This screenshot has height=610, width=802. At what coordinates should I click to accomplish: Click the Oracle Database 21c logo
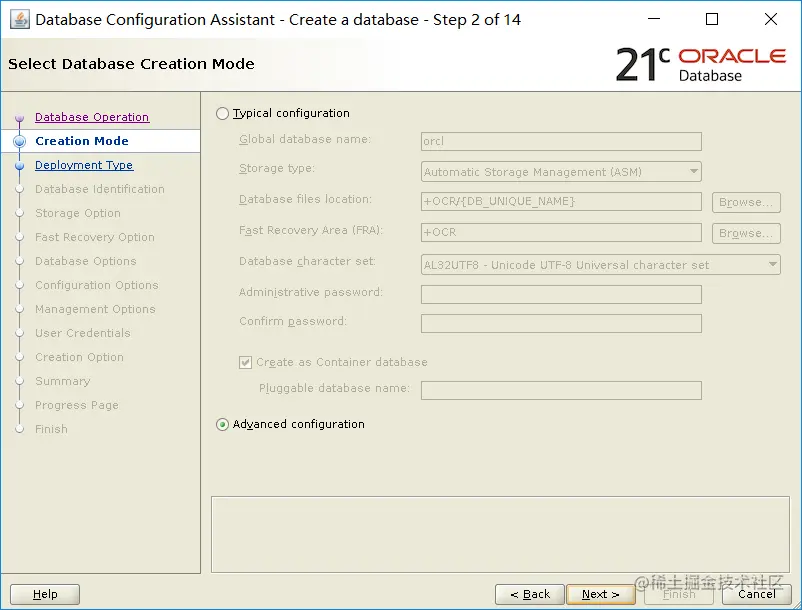pyautogui.click(x=701, y=64)
